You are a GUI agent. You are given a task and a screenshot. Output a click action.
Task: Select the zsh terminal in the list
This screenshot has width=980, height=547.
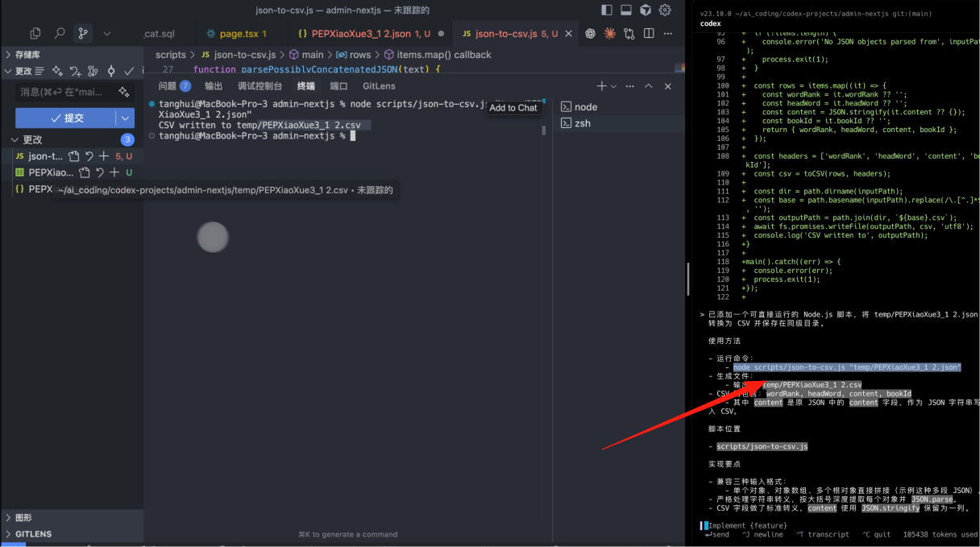[x=581, y=123]
